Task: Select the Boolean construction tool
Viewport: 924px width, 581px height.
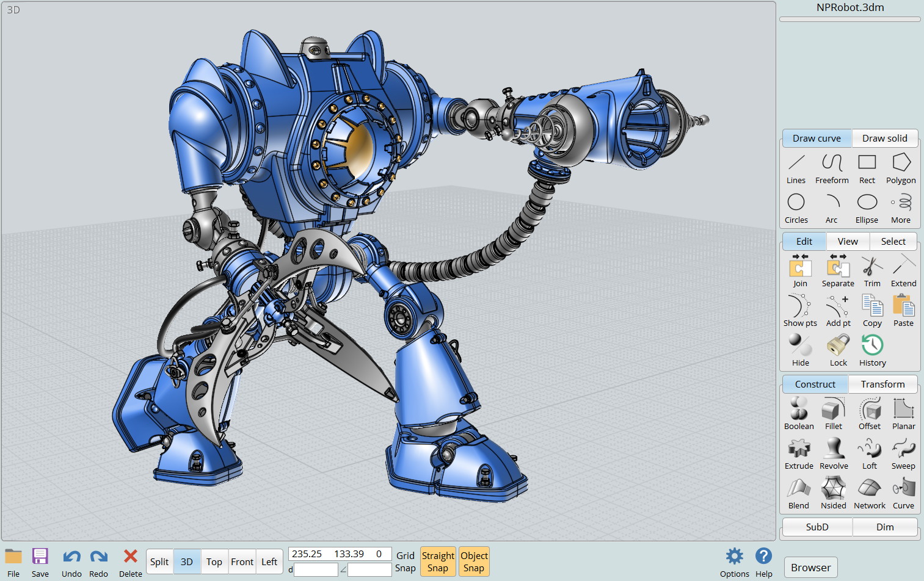Action: [798, 414]
